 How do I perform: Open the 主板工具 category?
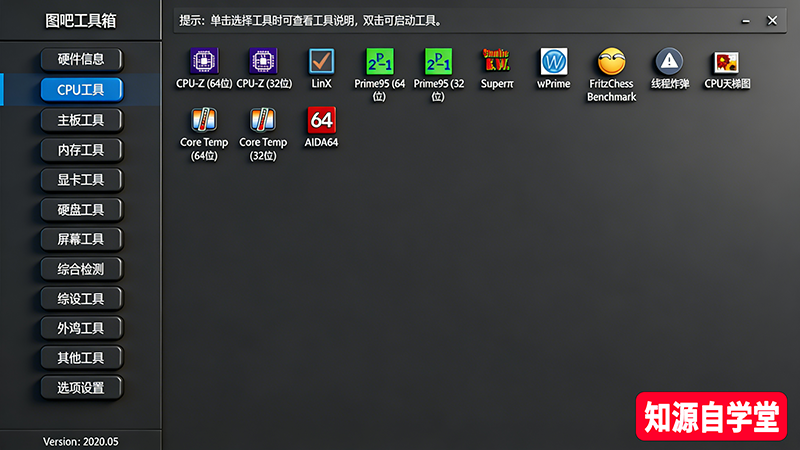pyautogui.click(x=81, y=120)
